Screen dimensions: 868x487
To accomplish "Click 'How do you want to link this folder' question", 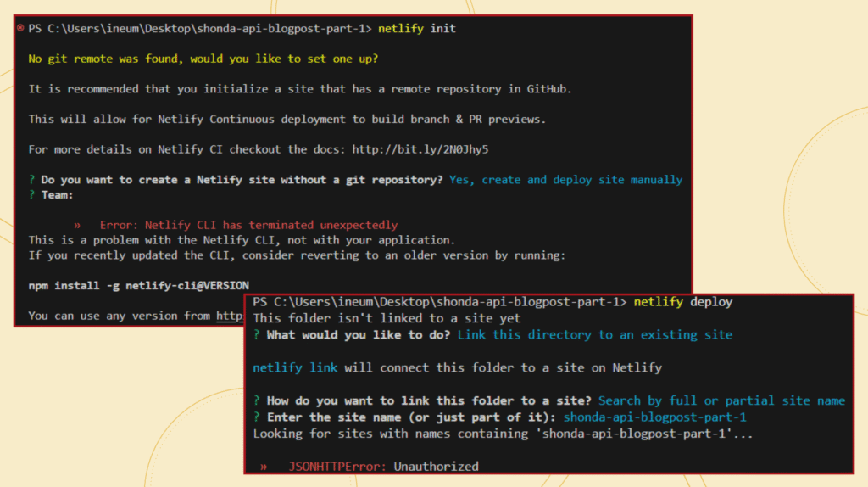I will 429,400.
